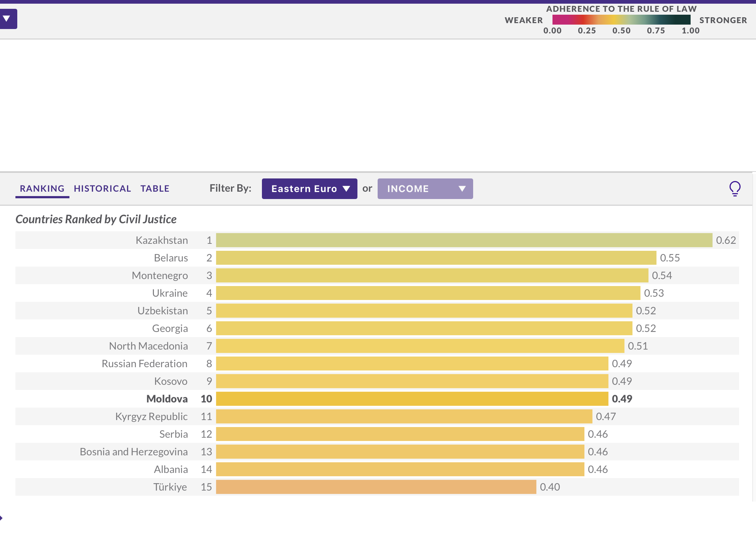This screenshot has width=756, height=546.
Task: Click Kazakhstan's 0.62 score bar
Action: 464,240
